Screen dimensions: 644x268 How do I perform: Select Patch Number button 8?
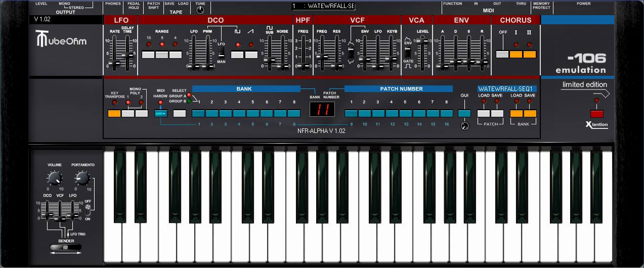click(x=446, y=114)
